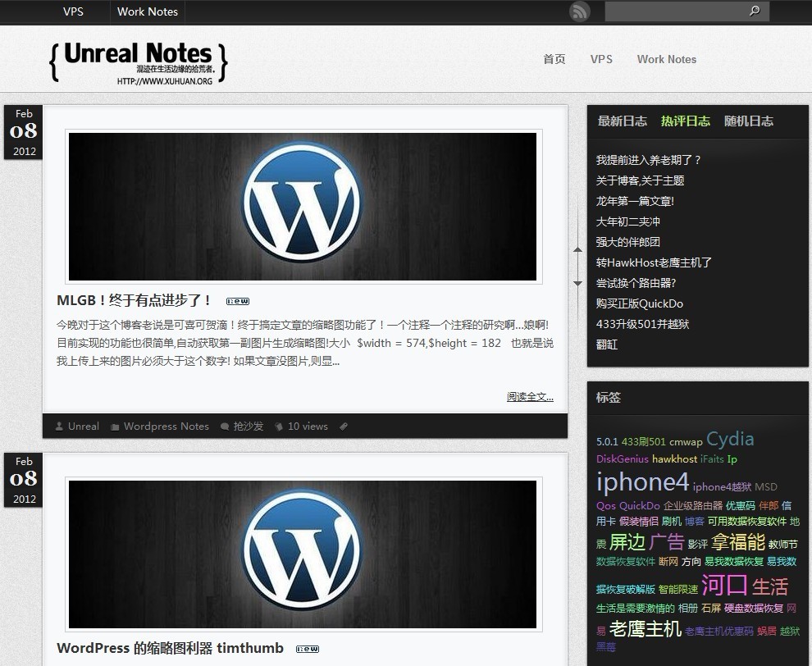
Task: Open 尝试换个路由器? in sidebar
Action: click(x=636, y=283)
